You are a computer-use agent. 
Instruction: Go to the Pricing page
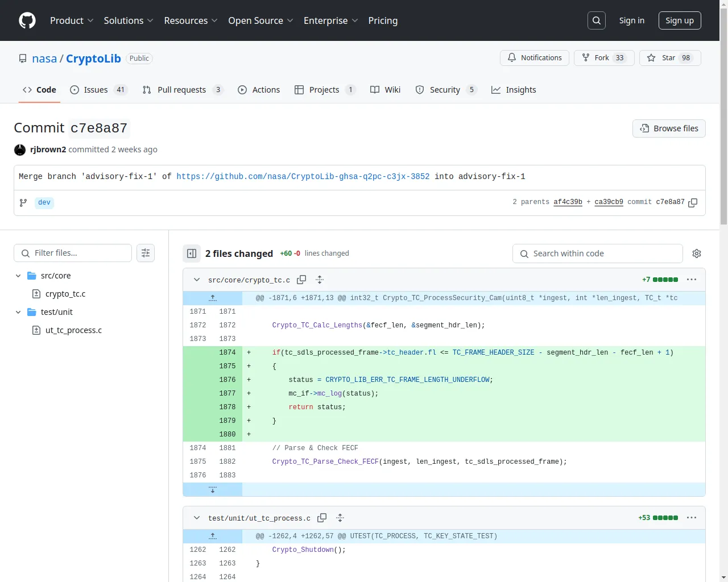point(383,20)
